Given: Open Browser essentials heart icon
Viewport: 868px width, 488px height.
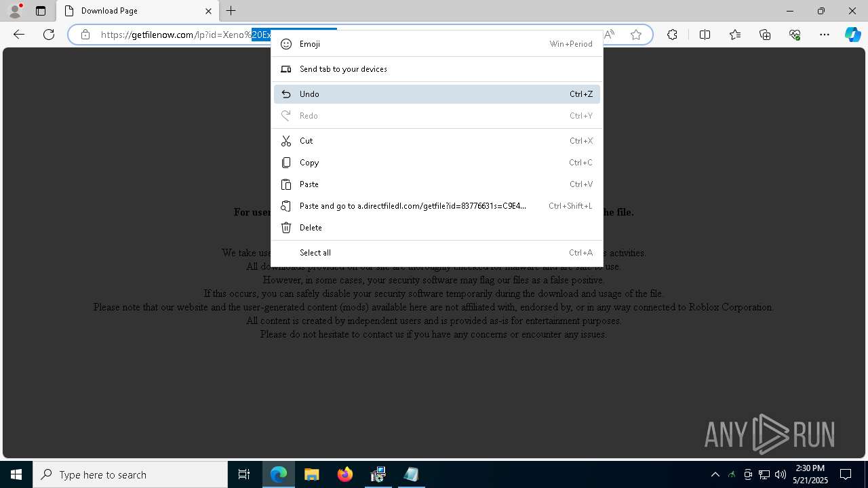Looking at the screenshot, I should [795, 35].
